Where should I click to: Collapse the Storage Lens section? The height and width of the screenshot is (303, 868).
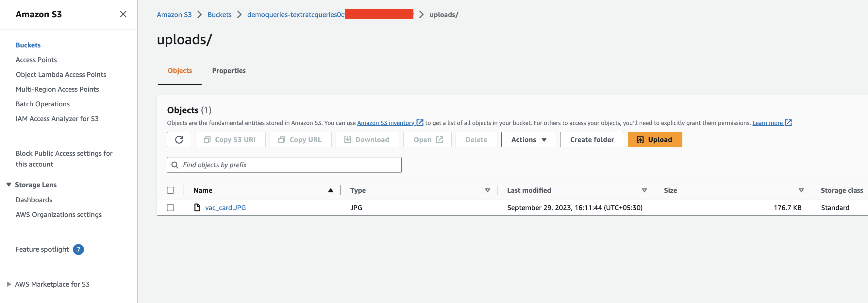pos(9,185)
